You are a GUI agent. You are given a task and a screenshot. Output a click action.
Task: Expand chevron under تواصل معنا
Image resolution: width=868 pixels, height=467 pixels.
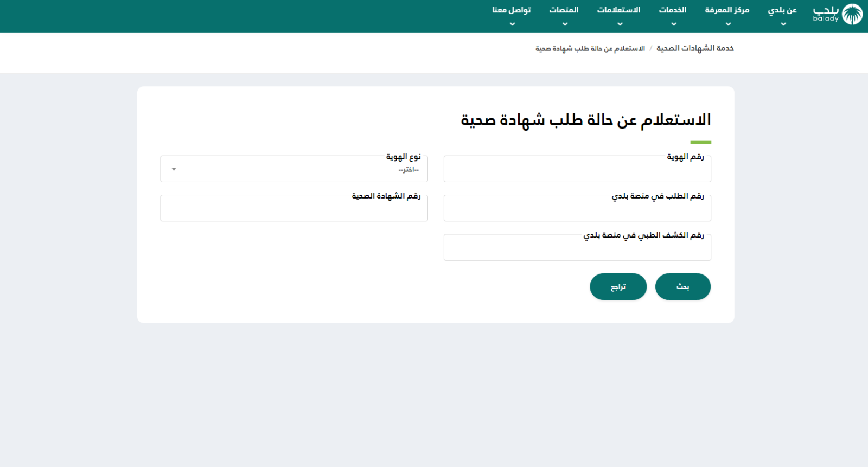pyautogui.click(x=512, y=24)
